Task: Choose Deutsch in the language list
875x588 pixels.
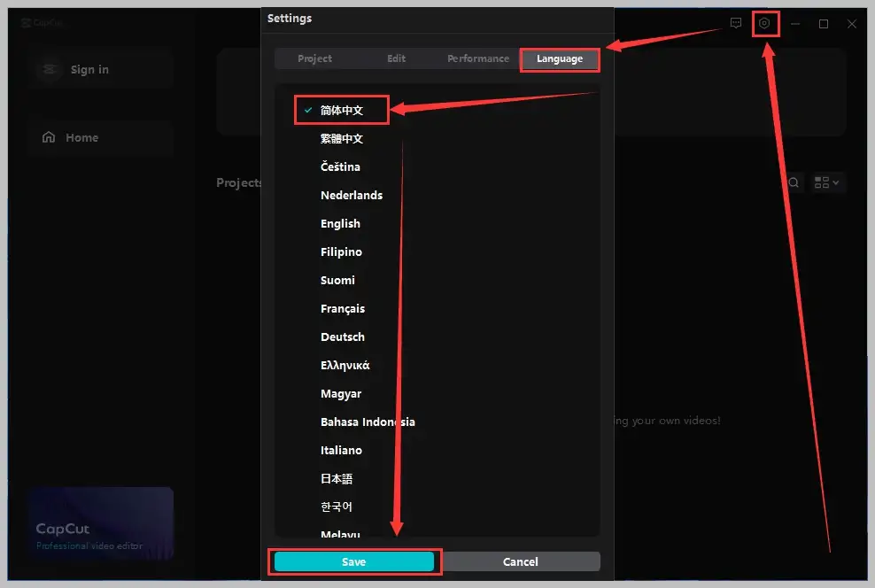Action: pyautogui.click(x=343, y=337)
